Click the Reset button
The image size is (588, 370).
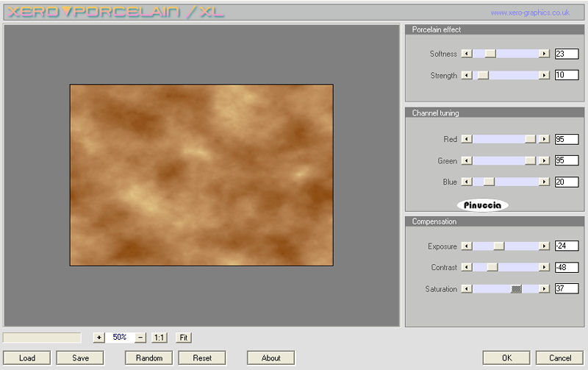coord(202,358)
